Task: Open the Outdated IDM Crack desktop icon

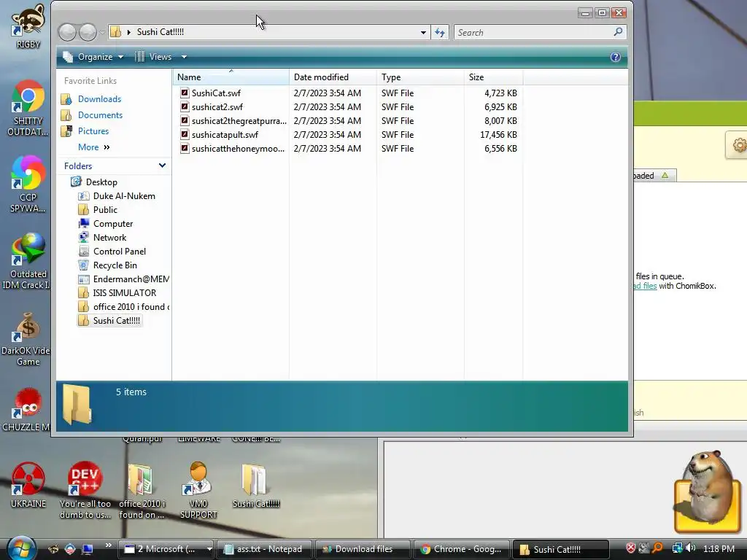Action: point(28,261)
